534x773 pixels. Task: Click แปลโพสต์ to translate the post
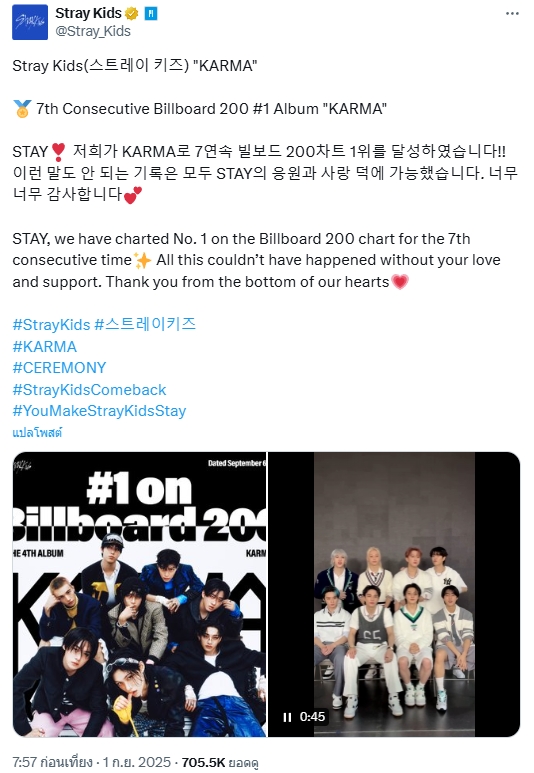pos(37,432)
